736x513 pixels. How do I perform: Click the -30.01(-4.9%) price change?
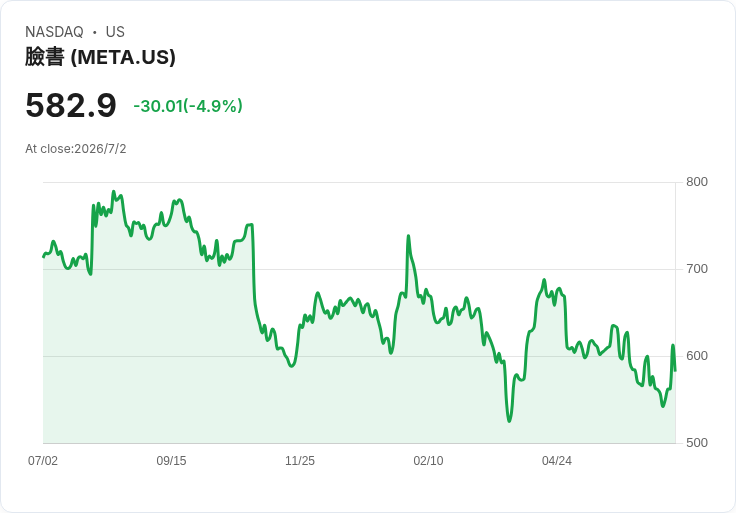point(188,106)
